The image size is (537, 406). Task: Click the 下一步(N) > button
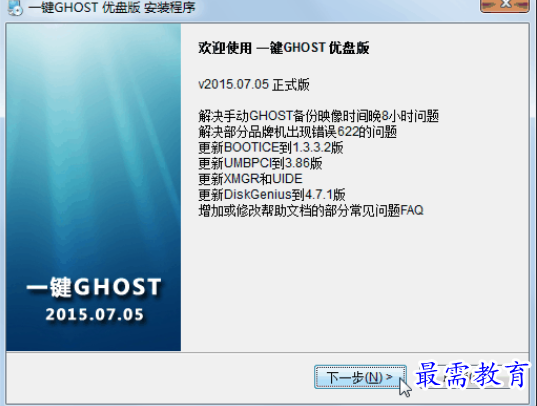coord(360,377)
